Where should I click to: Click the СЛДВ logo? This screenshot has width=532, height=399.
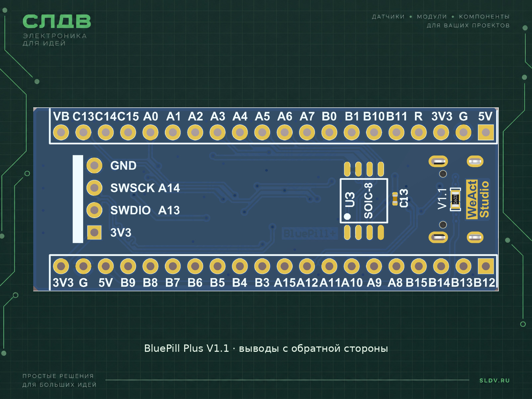[x=57, y=21]
